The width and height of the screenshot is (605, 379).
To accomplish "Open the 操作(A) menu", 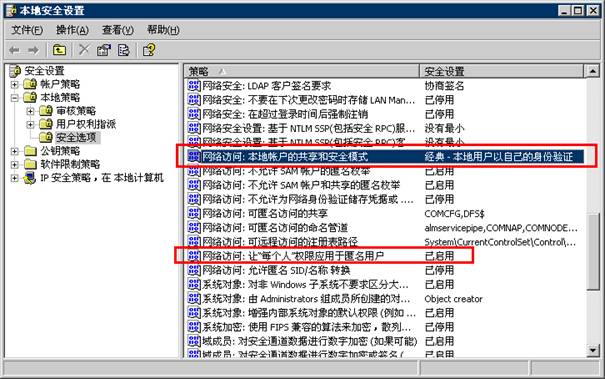I will point(72,30).
